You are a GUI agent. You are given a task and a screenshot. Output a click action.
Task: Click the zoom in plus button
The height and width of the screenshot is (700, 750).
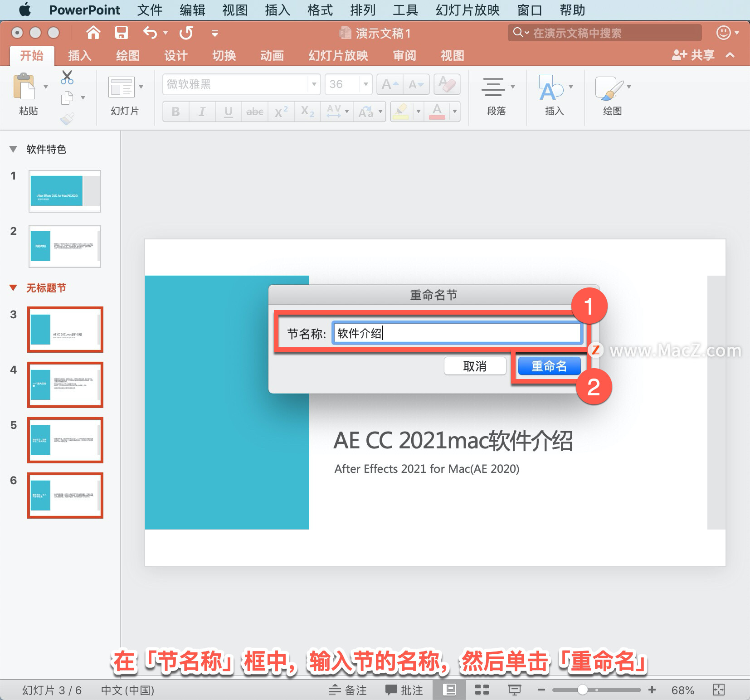(652, 690)
